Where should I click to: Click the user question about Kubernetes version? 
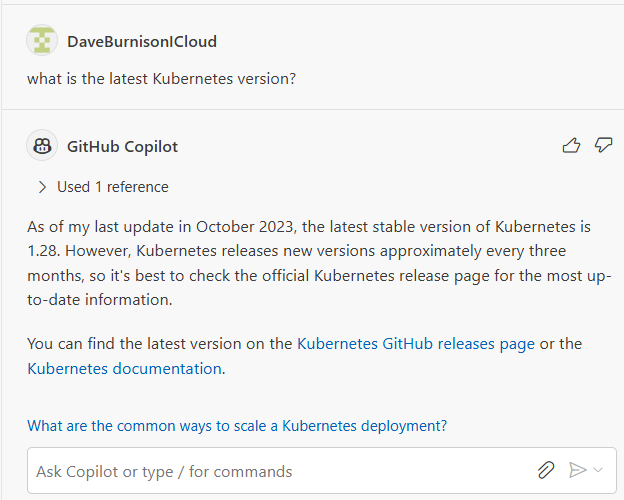[x=162, y=79]
